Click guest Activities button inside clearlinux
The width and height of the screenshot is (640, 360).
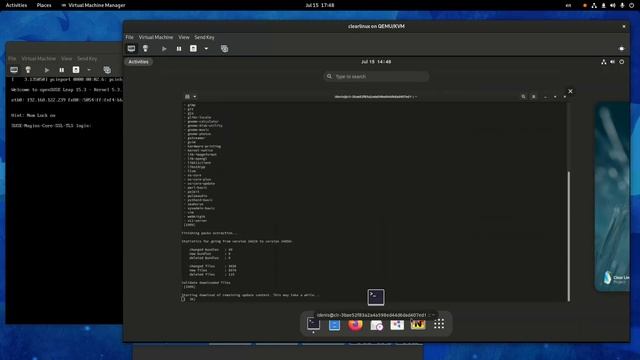[138, 62]
